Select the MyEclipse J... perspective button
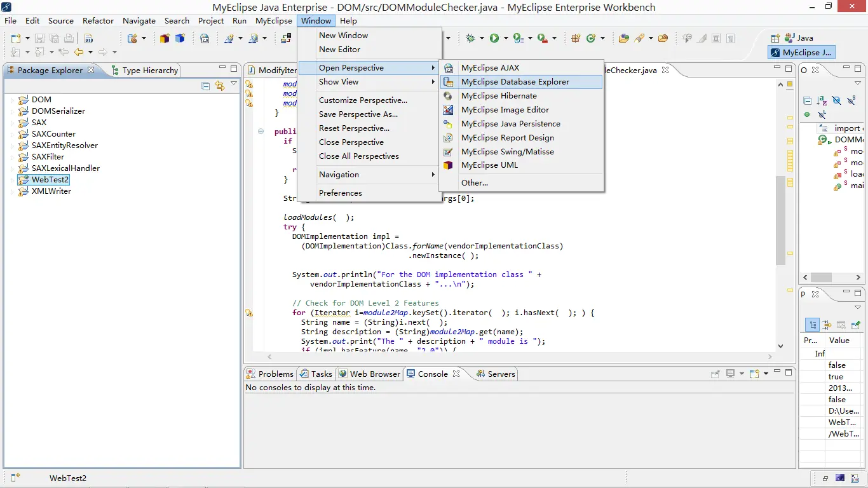Image resolution: width=868 pixels, height=488 pixels. point(801,53)
